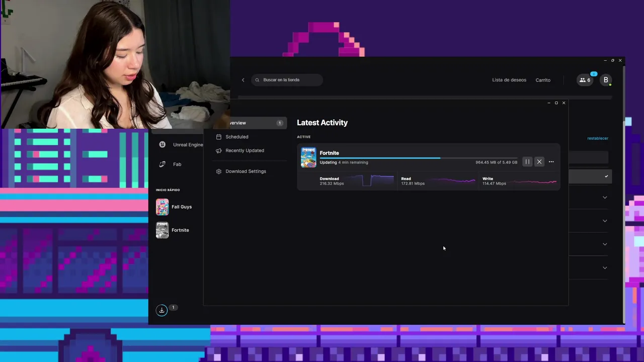This screenshot has height=362, width=644.
Task: Open the Recently Updated tab
Action: click(x=245, y=150)
